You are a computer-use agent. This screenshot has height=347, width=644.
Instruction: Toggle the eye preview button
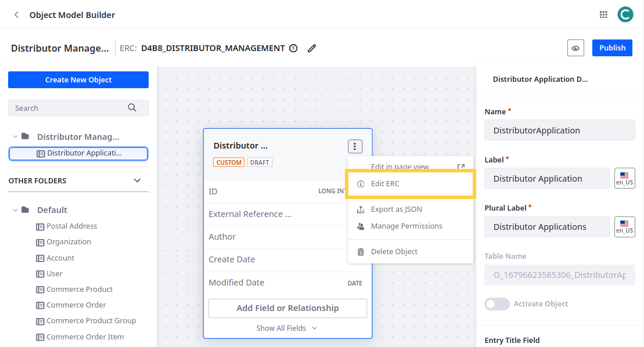[x=575, y=48]
